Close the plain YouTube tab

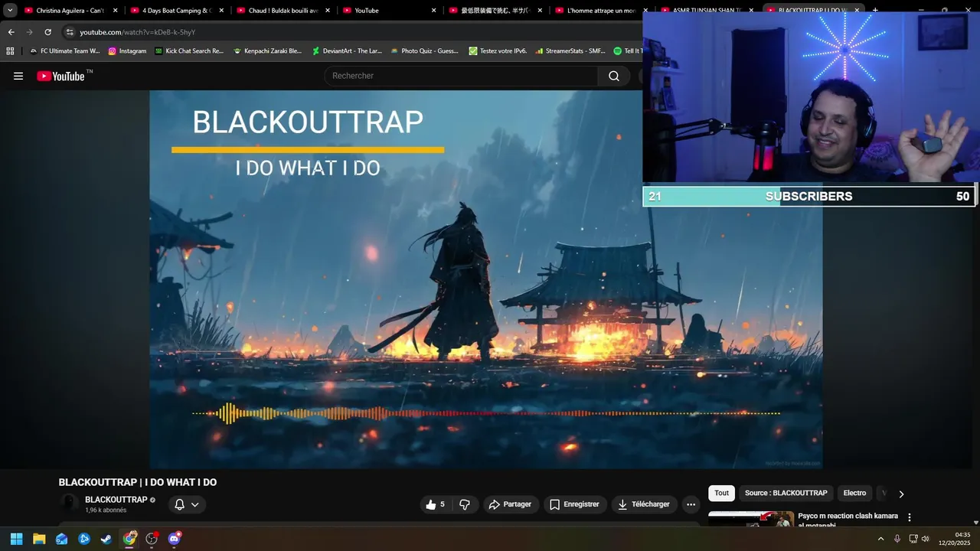pyautogui.click(x=433, y=11)
